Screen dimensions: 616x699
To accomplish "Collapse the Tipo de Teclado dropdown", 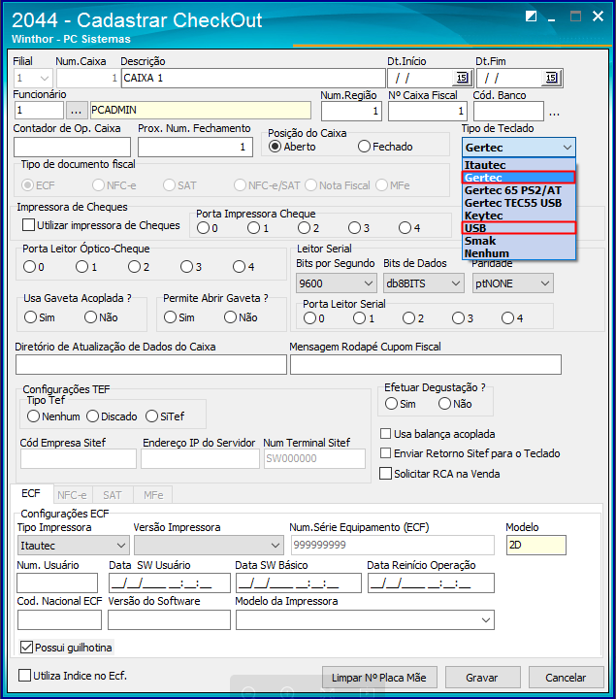I will (567, 148).
